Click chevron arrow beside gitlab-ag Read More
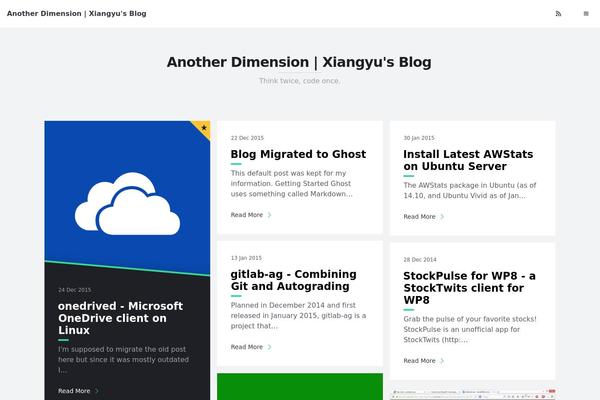This screenshot has width=600, height=400. 269,347
